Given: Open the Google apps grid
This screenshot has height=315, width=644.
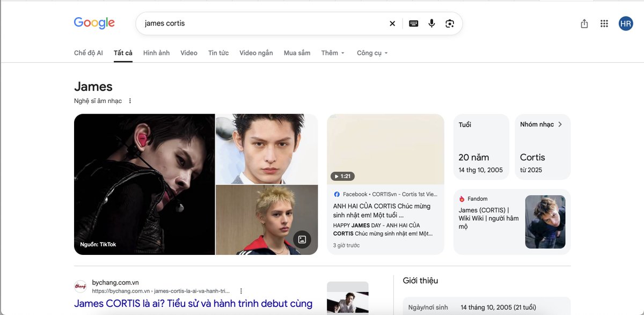Looking at the screenshot, I should 604,24.
